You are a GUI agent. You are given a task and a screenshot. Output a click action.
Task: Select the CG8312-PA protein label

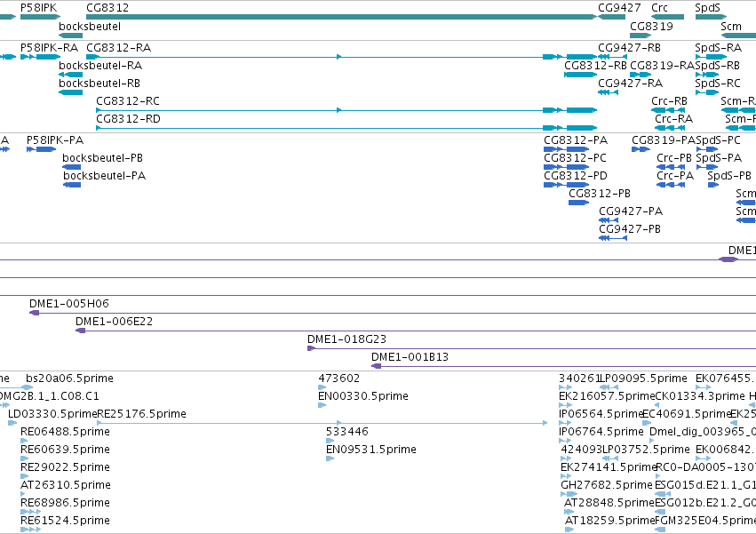tap(576, 140)
